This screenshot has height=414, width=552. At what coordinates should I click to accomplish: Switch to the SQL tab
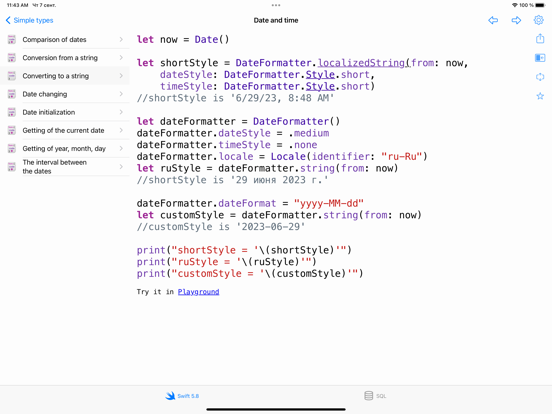(x=375, y=396)
